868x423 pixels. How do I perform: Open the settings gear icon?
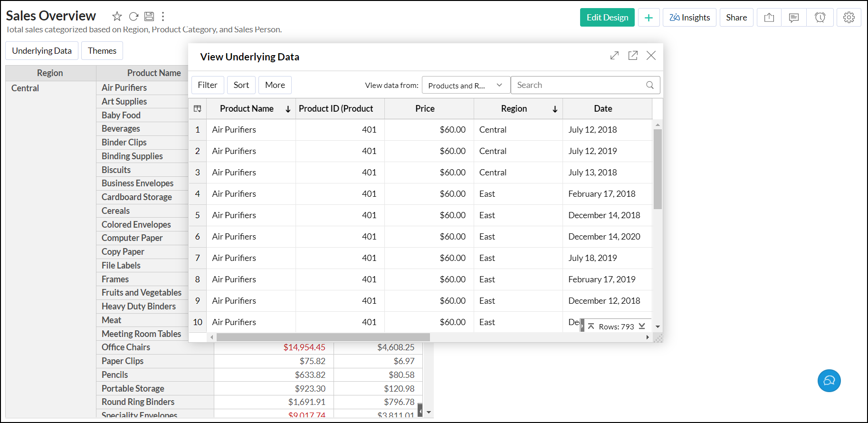849,18
